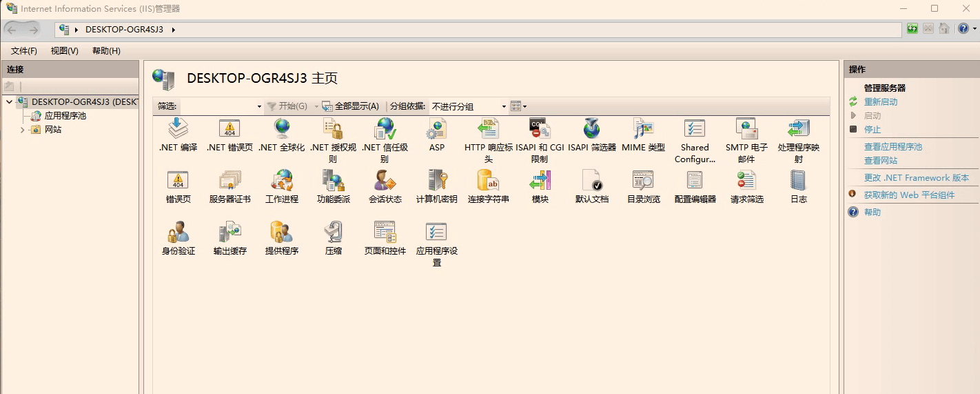Click 帮助 link in actions pane
The width and height of the screenshot is (980, 394).
tap(872, 213)
